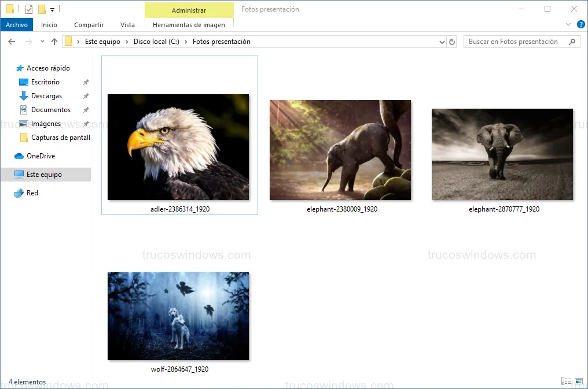Switch to the Vista ribbon tab
This screenshot has width=588, height=389.
[127, 25]
